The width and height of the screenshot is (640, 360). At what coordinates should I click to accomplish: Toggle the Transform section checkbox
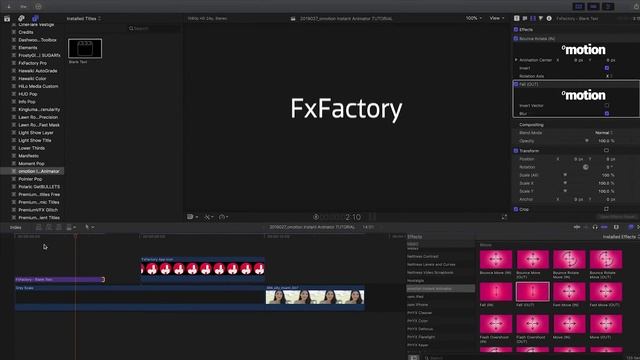[516, 151]
